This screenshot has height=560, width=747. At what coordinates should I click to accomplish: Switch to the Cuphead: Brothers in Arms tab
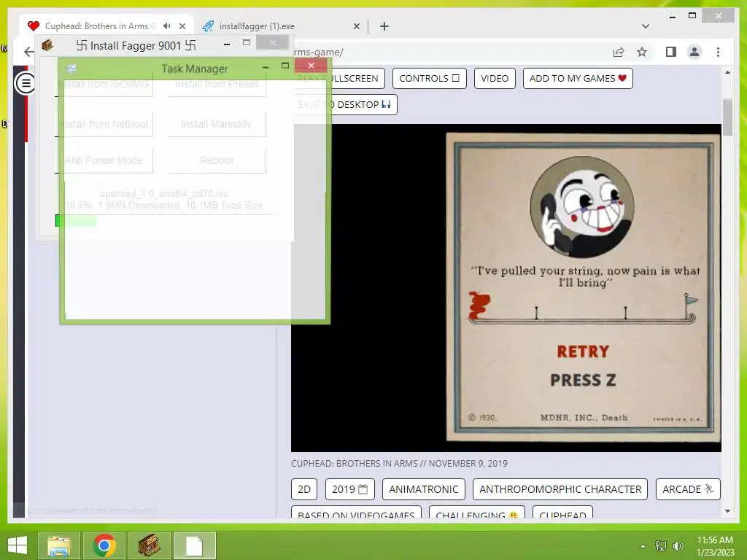pyautogui.click(x=107, y=26)
